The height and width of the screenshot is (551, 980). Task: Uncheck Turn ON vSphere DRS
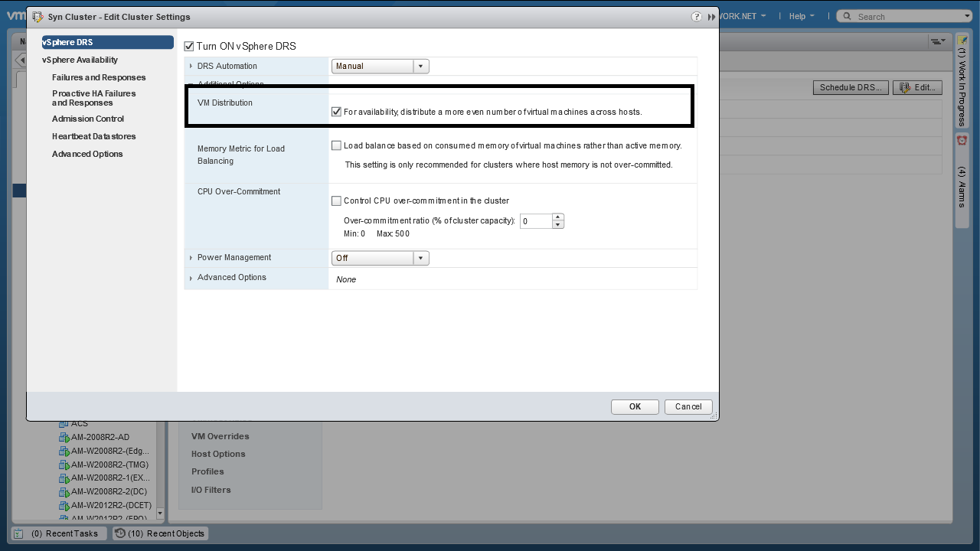pos(189,47)
